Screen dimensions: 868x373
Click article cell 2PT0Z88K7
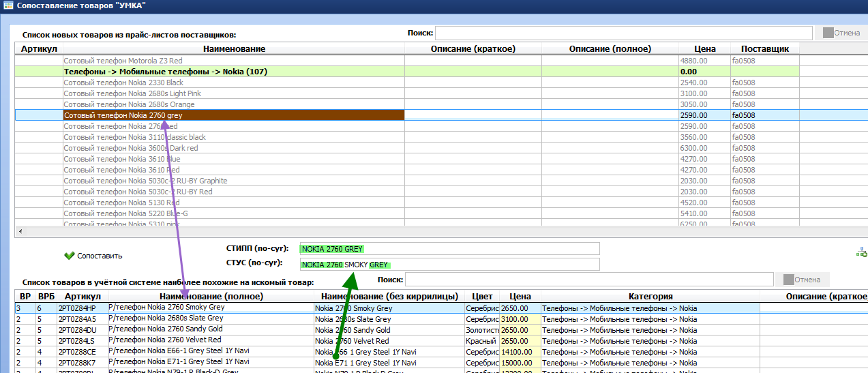pyautogui.click(x=82, y=363)
